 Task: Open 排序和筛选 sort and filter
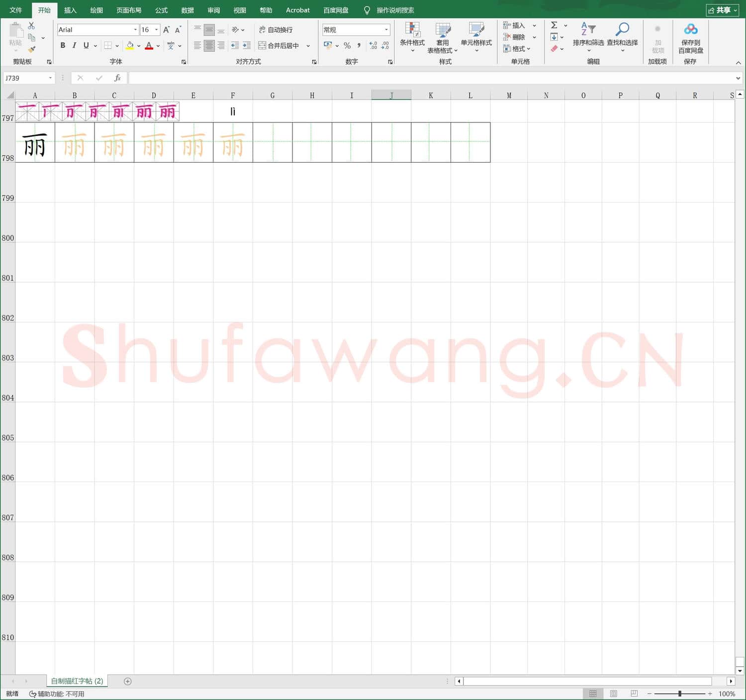click(x=588, y=37)
